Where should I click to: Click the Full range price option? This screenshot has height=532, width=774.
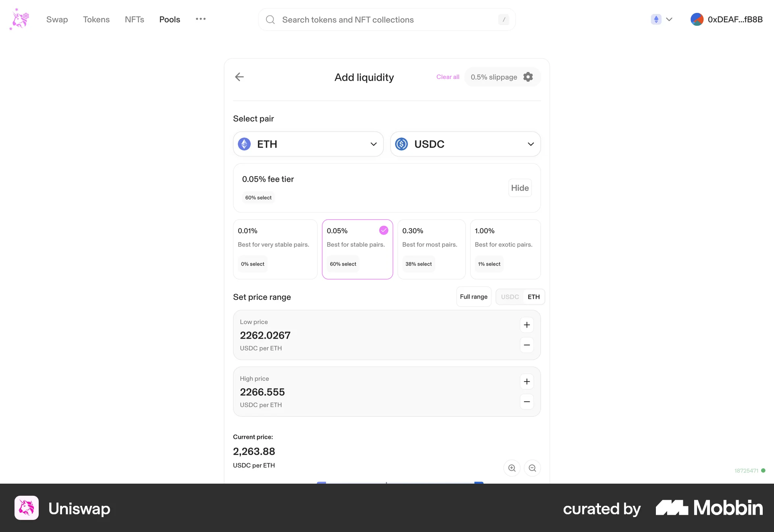(x=473, y=297)
